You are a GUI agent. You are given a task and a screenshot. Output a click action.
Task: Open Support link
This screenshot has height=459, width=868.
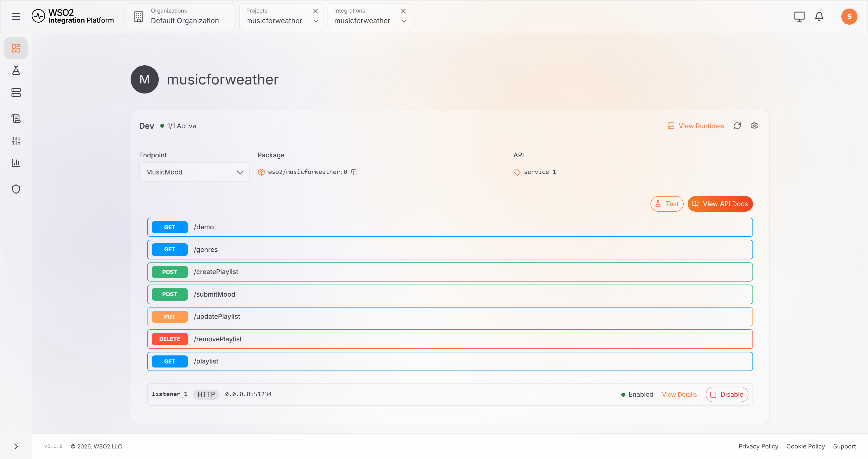(x=844, y=446)
